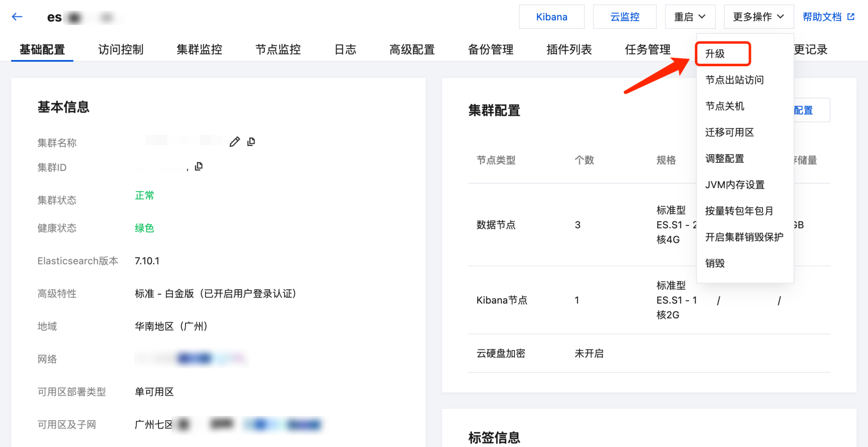Choose JVM内存设置 menu option

pos(735,185)
